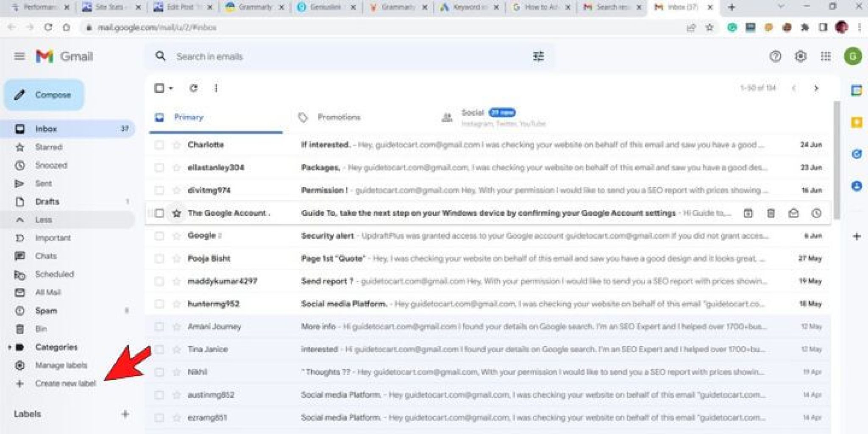Screen dimensions: 868x434
Task: Open the Google apps grid
Action: point(825,56)
